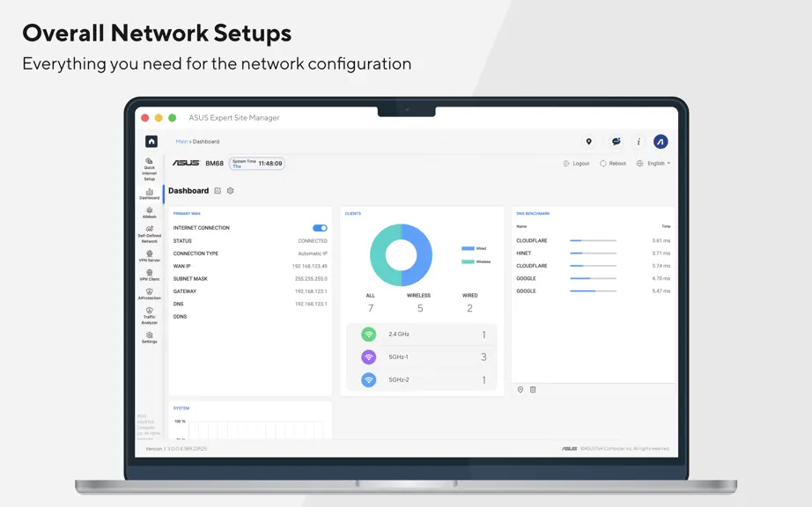Click the 5GHz-1 client count 3
The height and width of the screenshot is (507, 812).
(484, 357)
